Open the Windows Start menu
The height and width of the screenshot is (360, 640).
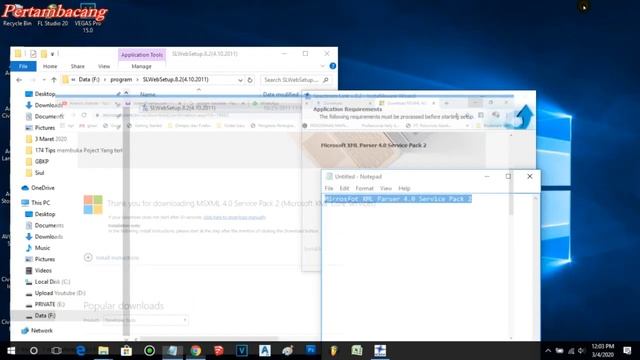pos(11,351)
